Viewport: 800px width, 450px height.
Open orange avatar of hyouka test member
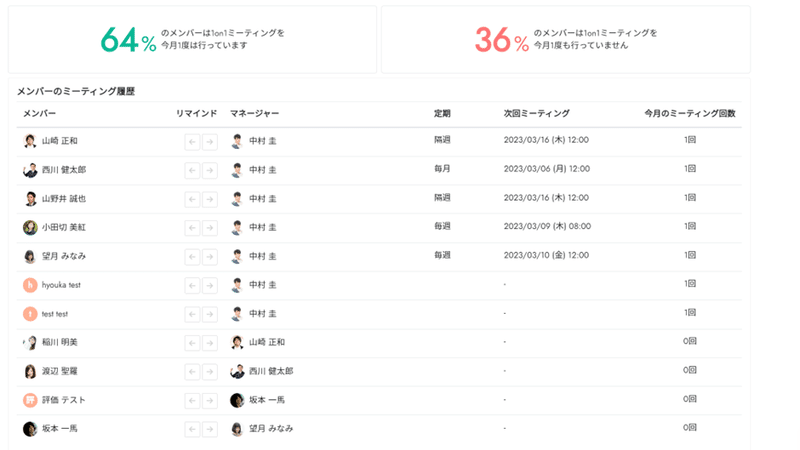click(30, 285)
